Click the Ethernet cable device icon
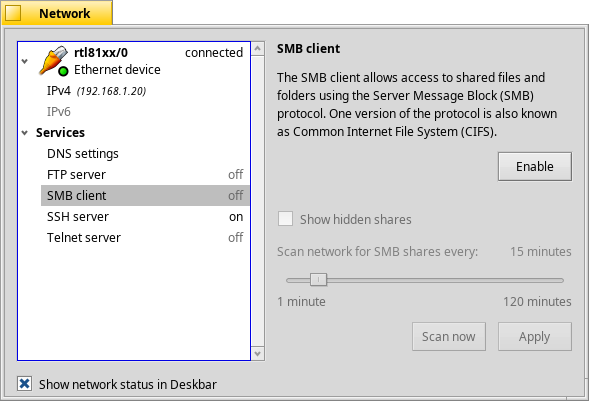589x401 pixels. tap(54, 60)
